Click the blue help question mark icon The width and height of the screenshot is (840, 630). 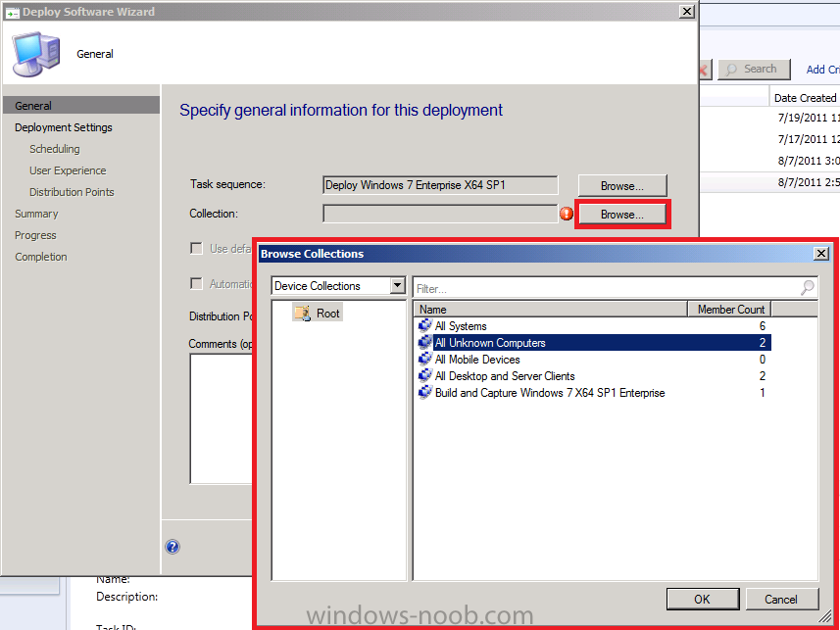[x=172, y=547]
